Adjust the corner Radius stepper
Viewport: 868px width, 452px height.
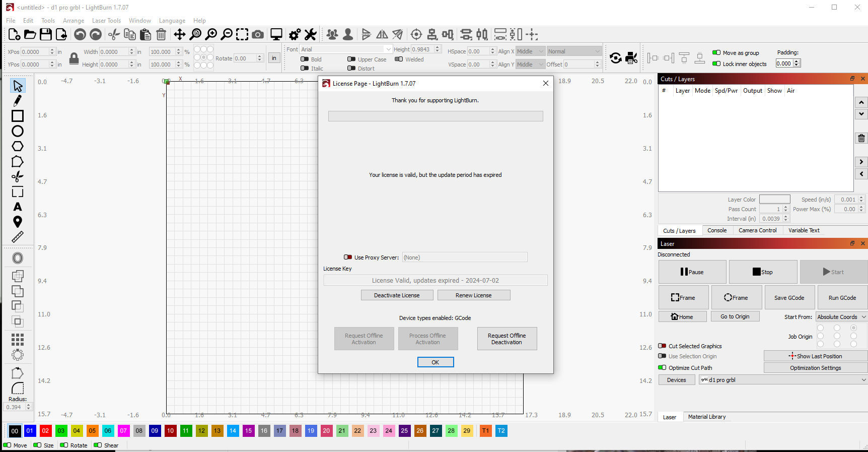click(28, 407)
